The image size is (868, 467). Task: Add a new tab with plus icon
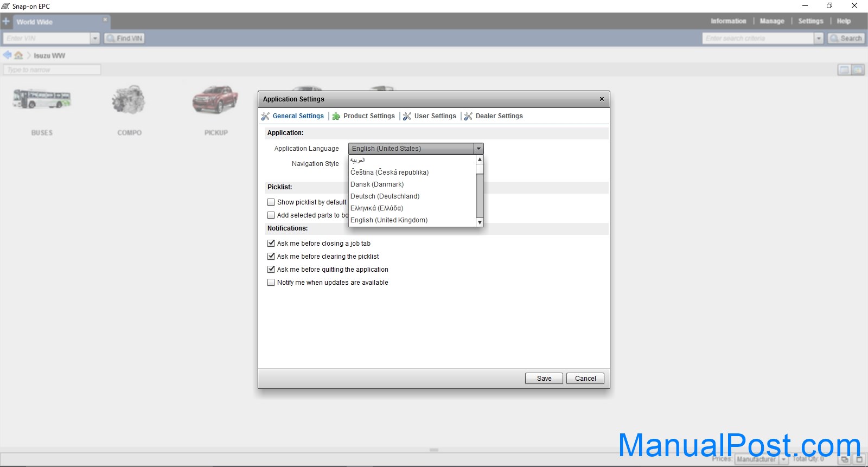[6, 22]
